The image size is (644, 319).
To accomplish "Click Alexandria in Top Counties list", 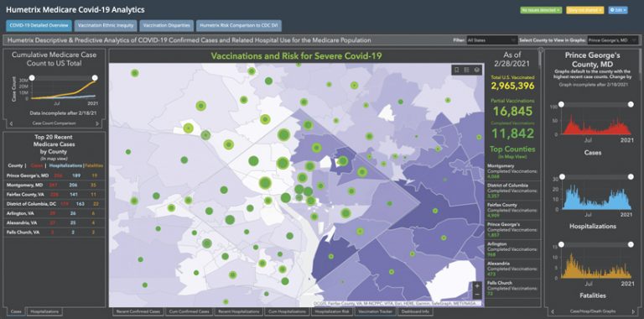I will (512, 269).
